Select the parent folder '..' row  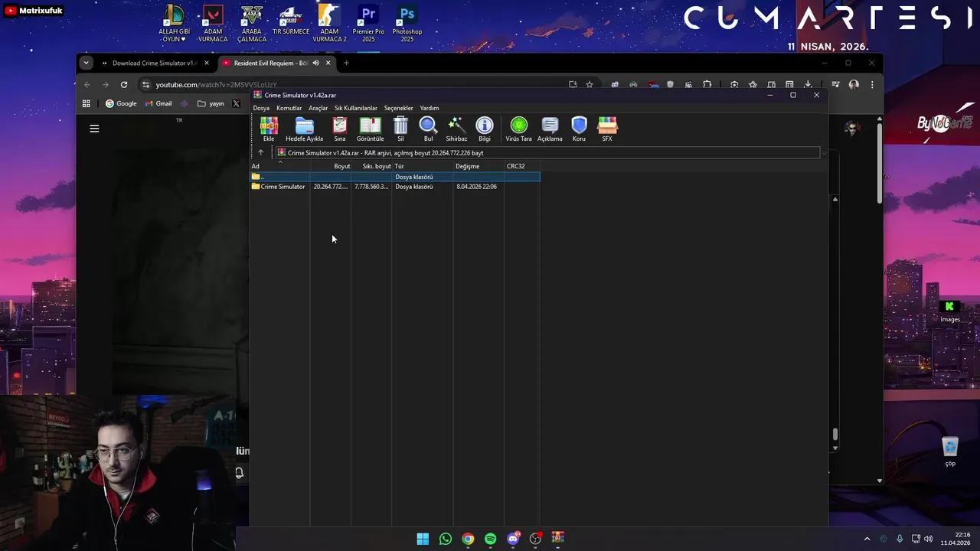tap(395, 177)
